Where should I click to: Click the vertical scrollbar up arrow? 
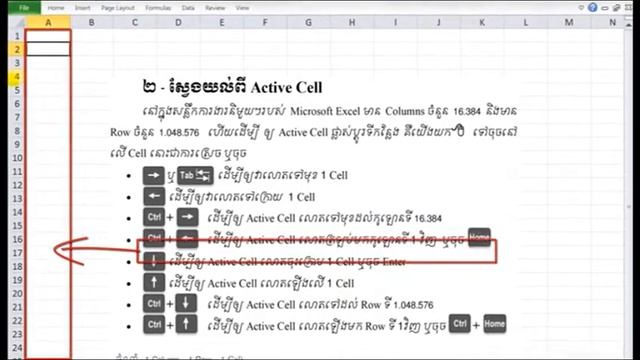point(629,26)
